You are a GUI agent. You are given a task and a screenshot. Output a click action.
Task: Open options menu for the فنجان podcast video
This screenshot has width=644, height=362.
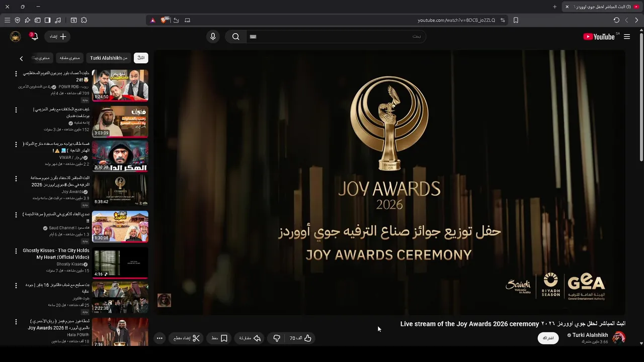coord(16,110)
